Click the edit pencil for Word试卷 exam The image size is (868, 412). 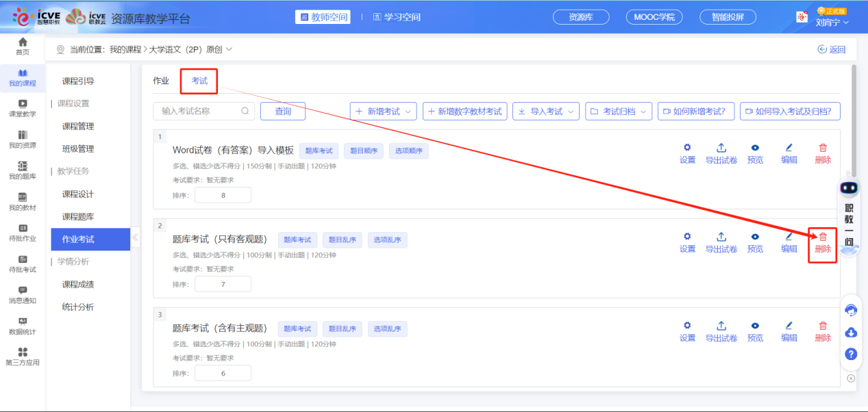click(x=789, y=148)
